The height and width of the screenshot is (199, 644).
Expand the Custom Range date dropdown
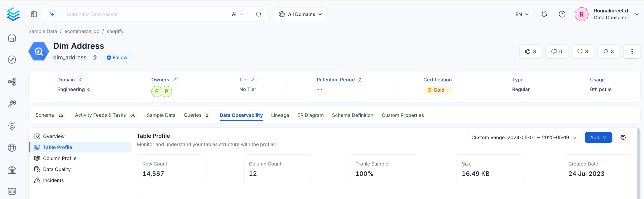point(523,137)
